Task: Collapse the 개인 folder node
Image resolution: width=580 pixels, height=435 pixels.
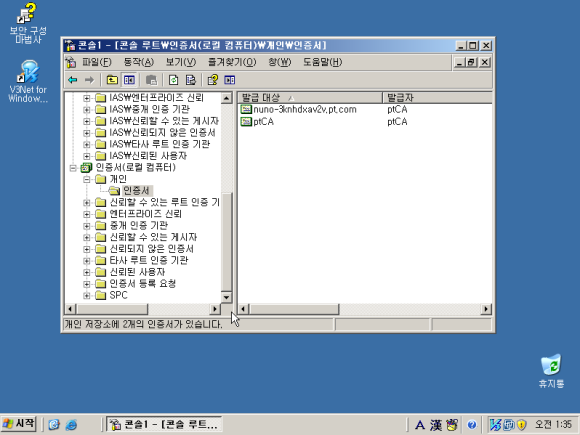Action: 87,179
